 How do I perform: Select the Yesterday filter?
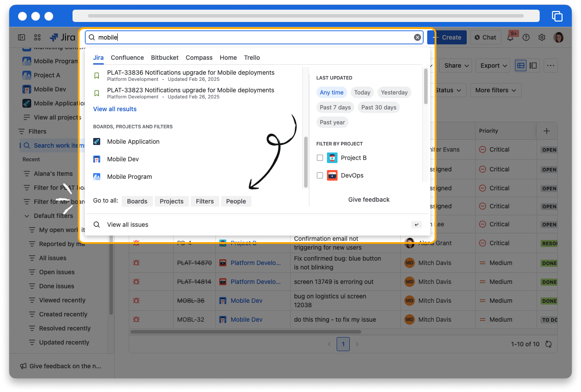pos(394,92)
